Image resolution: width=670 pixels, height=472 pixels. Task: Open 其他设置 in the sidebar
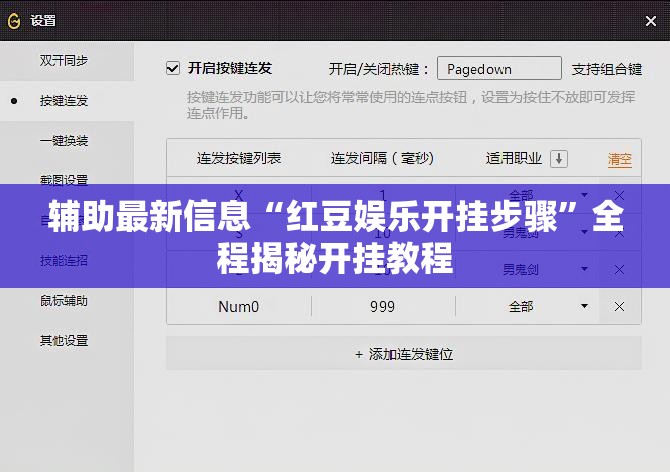click(x=64, y=340)
